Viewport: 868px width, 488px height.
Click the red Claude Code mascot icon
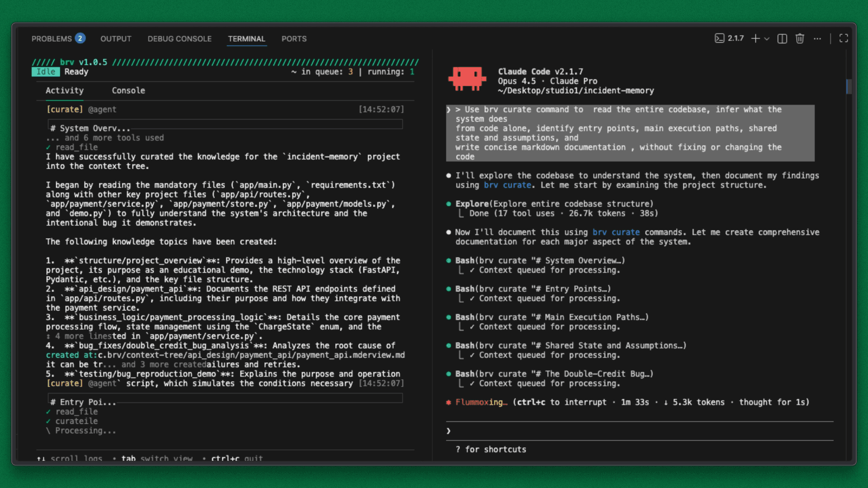467,79
